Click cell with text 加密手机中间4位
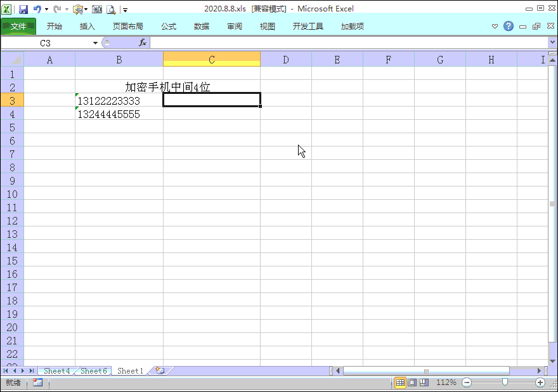This screenshot has width=558, height=392. point(167,87)
